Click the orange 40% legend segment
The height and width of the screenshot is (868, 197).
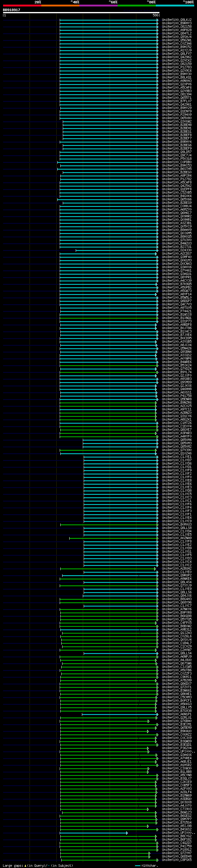60,6
